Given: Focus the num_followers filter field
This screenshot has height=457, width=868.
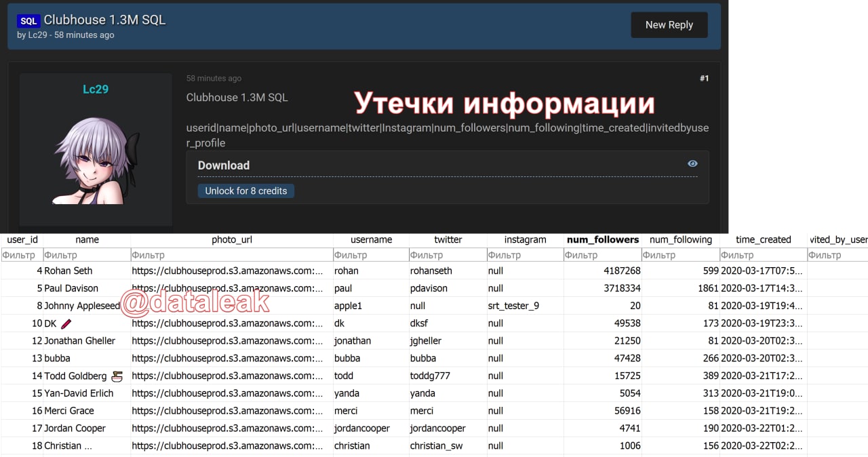Looking at the screenshot, I should [x=603, y=255].
